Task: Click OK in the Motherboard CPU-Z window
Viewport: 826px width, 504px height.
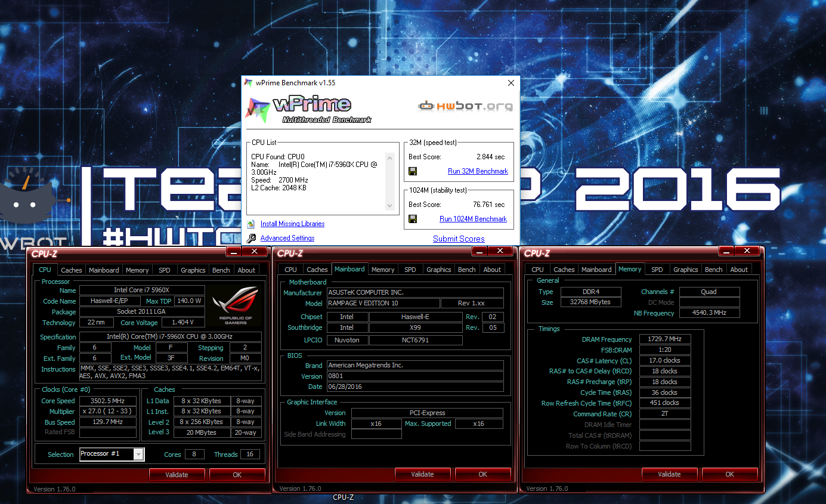Action: (483, 474)
